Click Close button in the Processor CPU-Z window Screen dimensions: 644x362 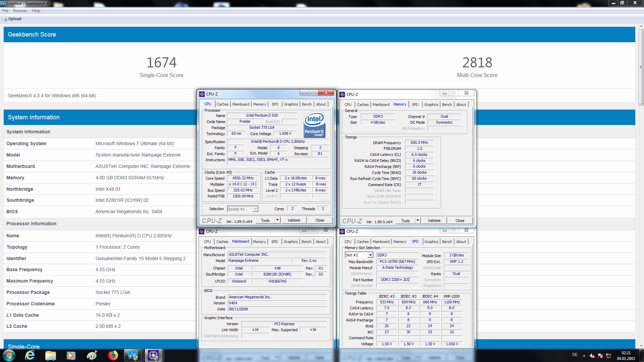[320, 220]
